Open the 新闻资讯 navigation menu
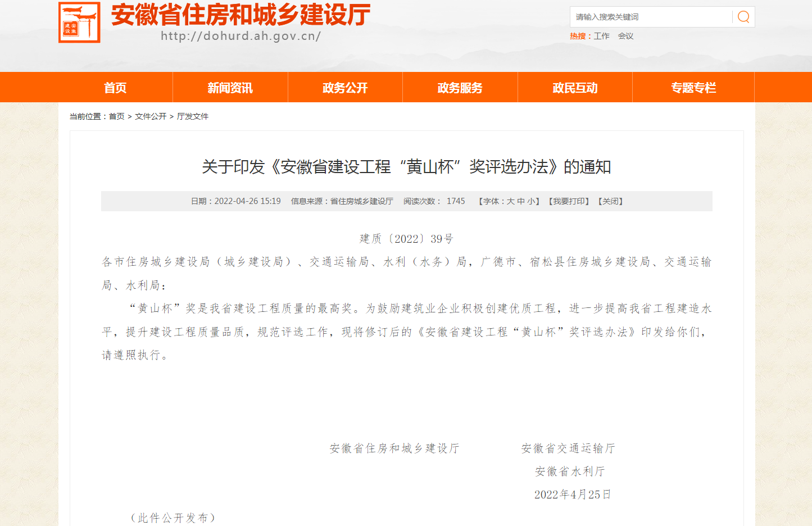Viewport: 812px width, 526px height. click(230, 87)
